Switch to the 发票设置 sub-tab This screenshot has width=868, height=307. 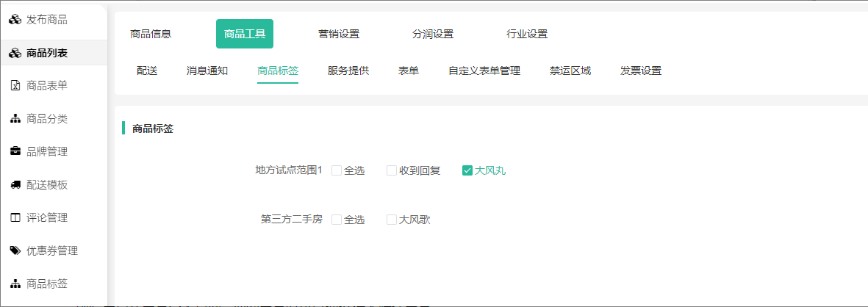641,71
